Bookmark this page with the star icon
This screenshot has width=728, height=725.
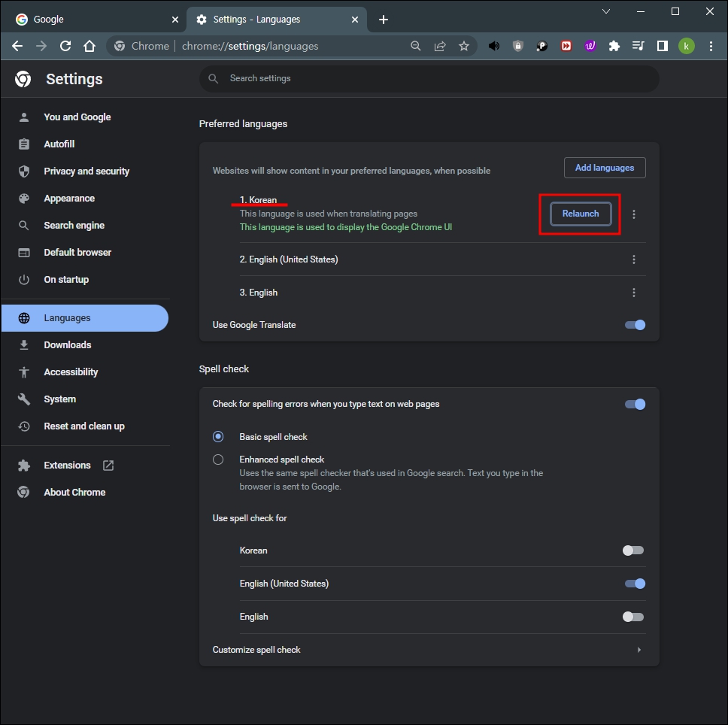(464, 46)
